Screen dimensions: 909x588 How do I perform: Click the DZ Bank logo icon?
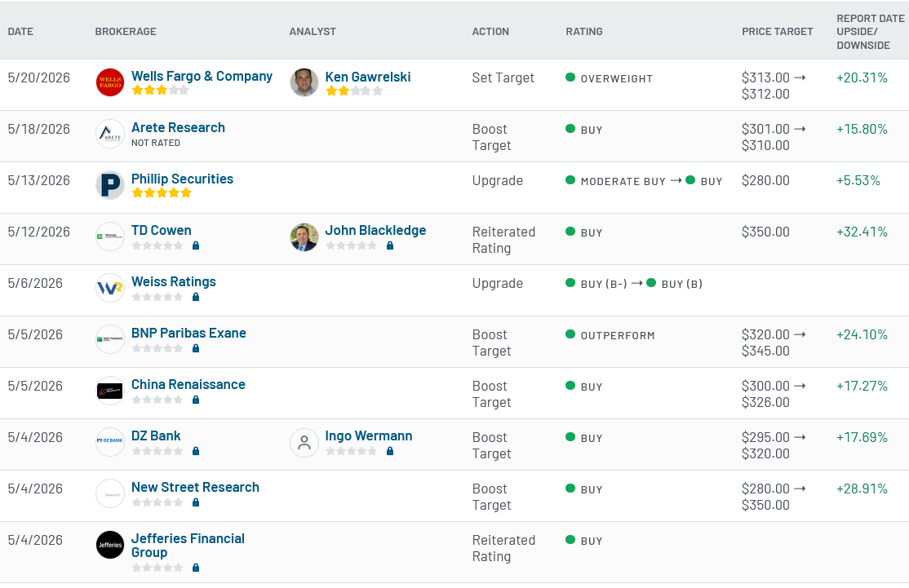[x=110, y=442]
